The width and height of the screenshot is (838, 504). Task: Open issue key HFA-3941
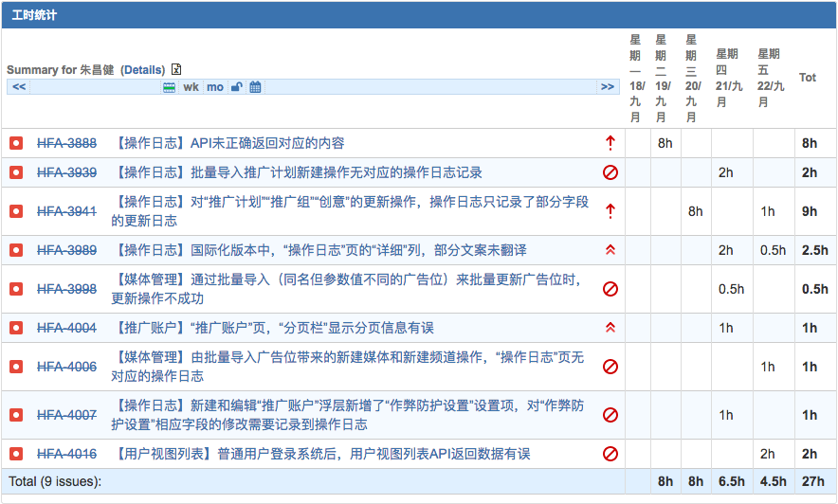(x=66, y=211)
